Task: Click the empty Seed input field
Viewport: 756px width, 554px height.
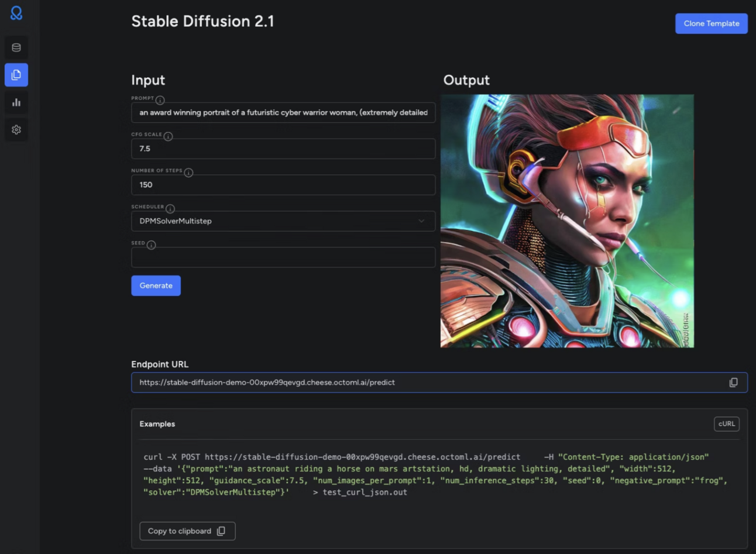Action: (x=283, y=257)
